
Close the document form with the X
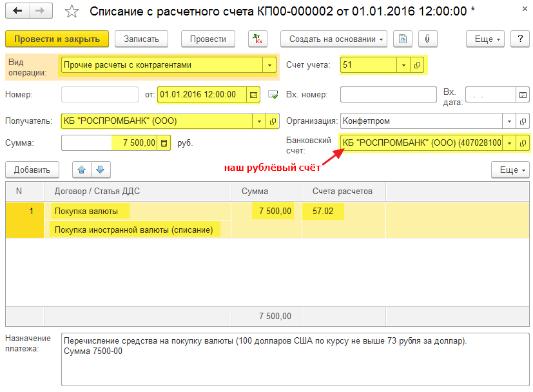[x=525, y=9]
